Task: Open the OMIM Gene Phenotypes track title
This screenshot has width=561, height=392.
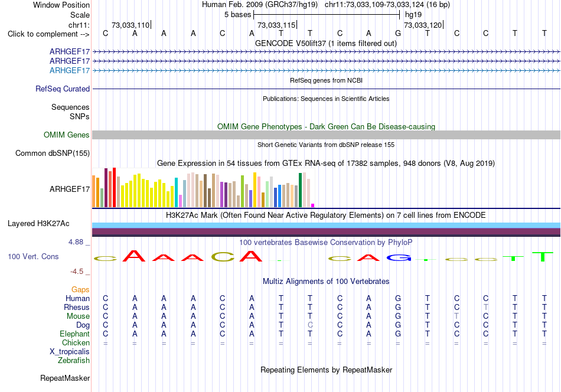Action: coord(326,126)
